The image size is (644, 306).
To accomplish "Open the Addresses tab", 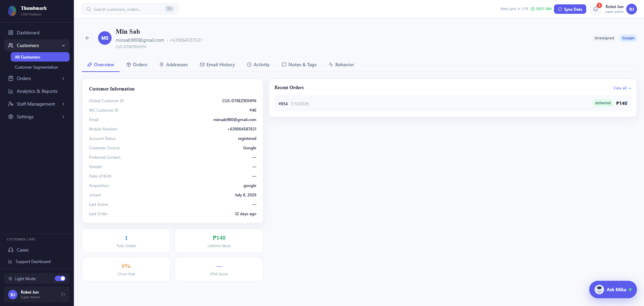I will coord(174,65).
